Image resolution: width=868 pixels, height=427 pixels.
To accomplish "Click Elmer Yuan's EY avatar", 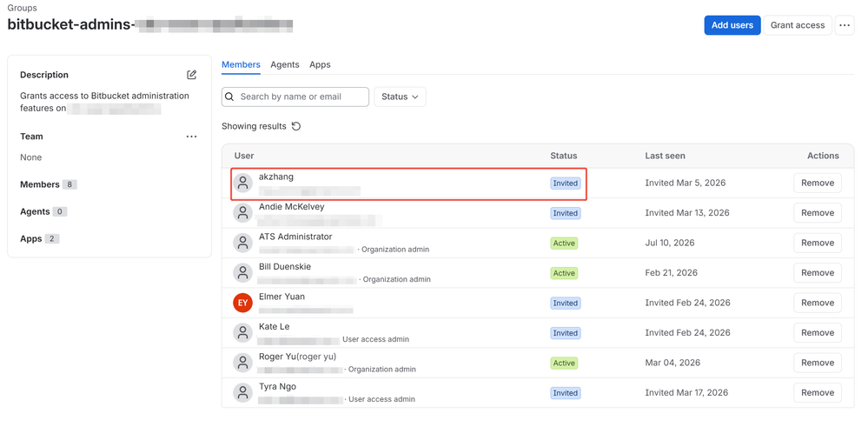I will (242, 303).
